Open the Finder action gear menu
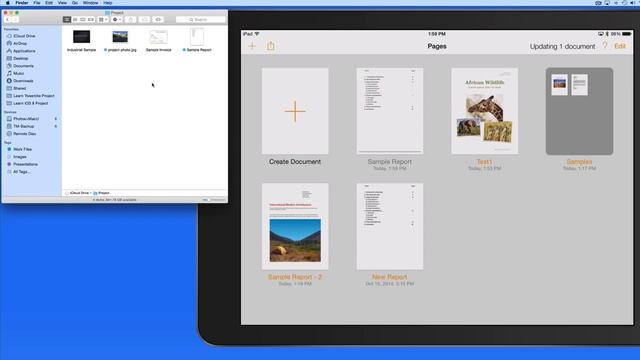Viewport: 640px width, 360px height. pos(116,20)
